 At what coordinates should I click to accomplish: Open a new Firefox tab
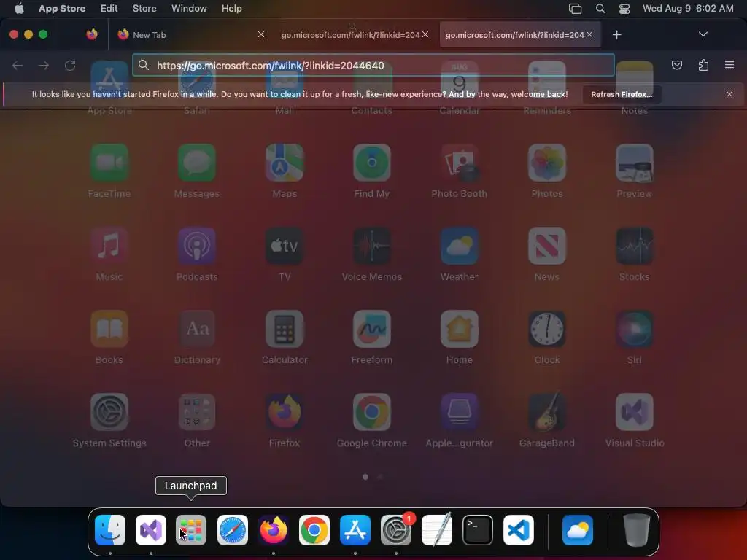click(617, 35)
